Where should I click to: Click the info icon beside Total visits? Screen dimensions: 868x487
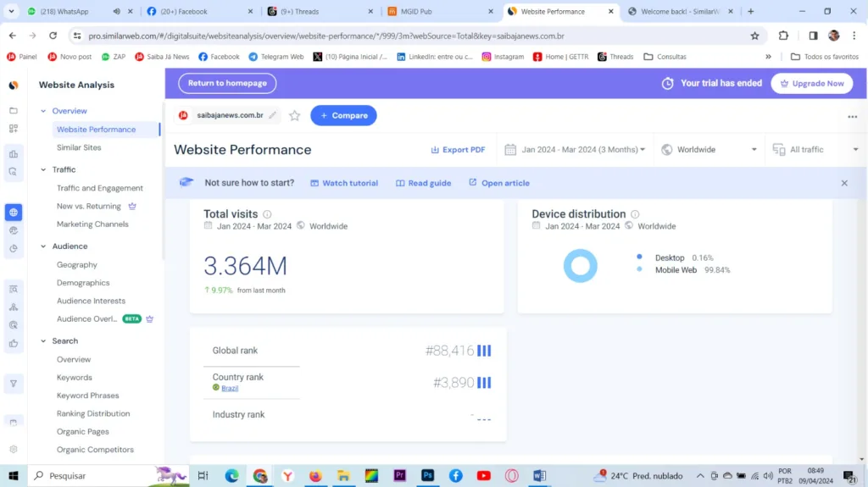[267, 214]
